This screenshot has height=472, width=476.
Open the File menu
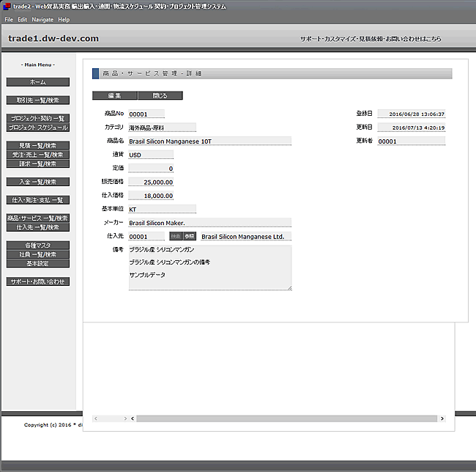coord(9,20)
